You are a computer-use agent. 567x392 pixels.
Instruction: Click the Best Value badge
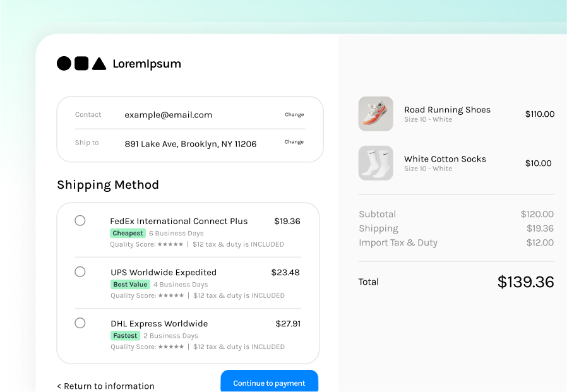pyautogui.click(x=130, y=284)
